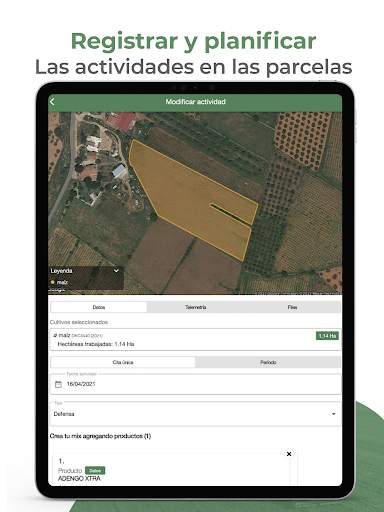The image size is (384, 512).
Task: Edit the activity date field 16/04/2021
Action: coord(195,384)
